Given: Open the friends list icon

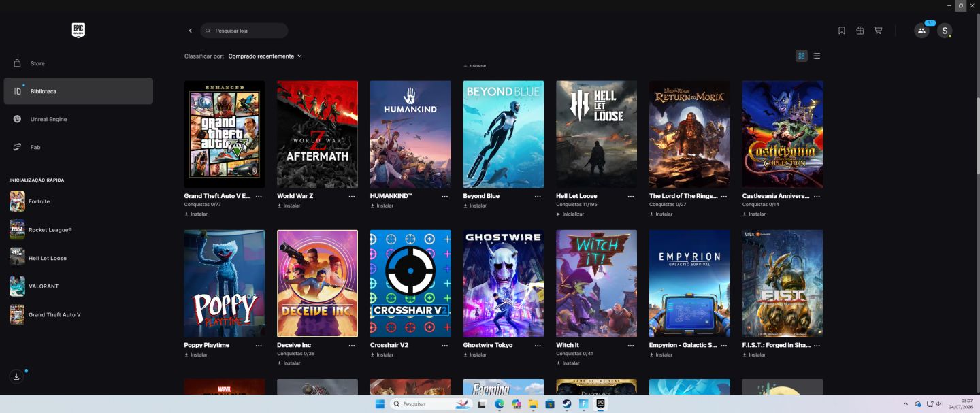Looking at the screenshot, I should [921, 31].
